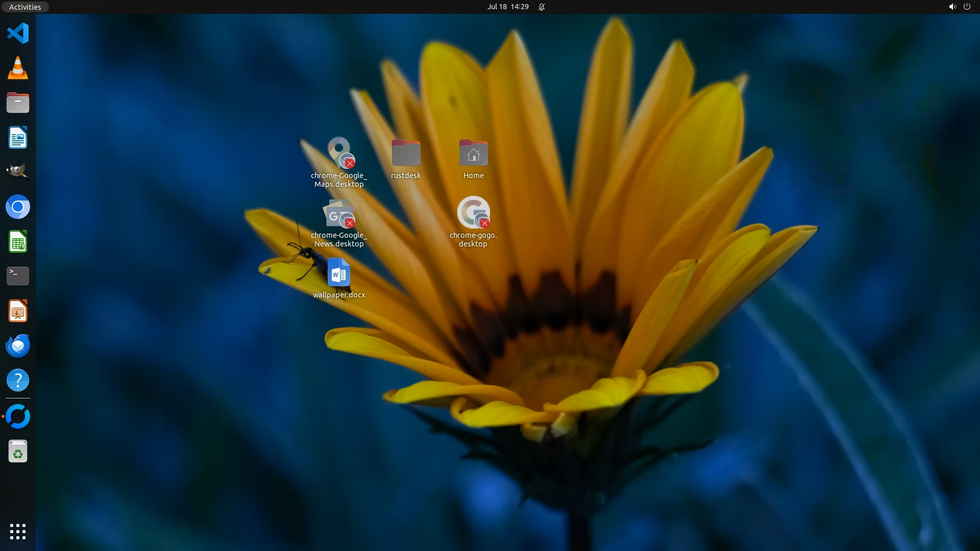
Task: Launch LibreOffice Impress presentation app
Action: 18,311
